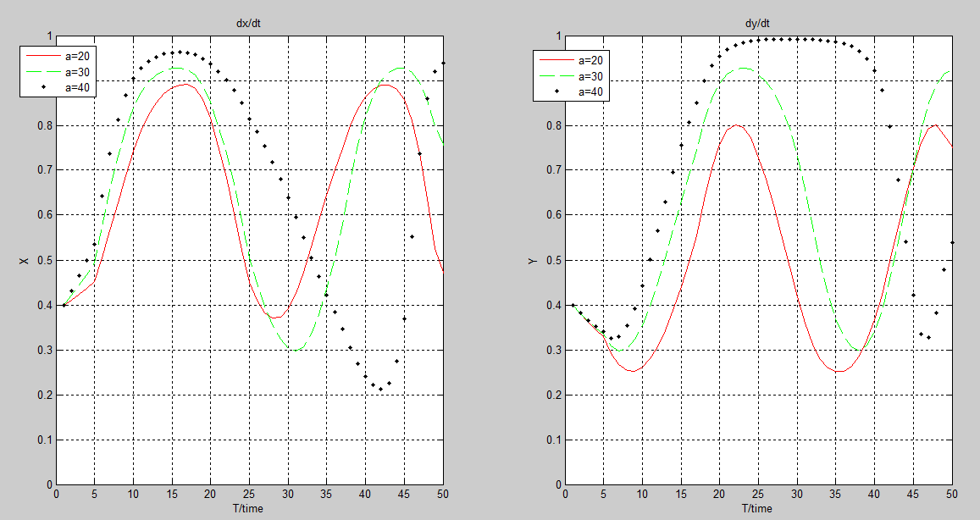
Task: Click T/time axis label under left plot
Action: (x=249, y=509)
